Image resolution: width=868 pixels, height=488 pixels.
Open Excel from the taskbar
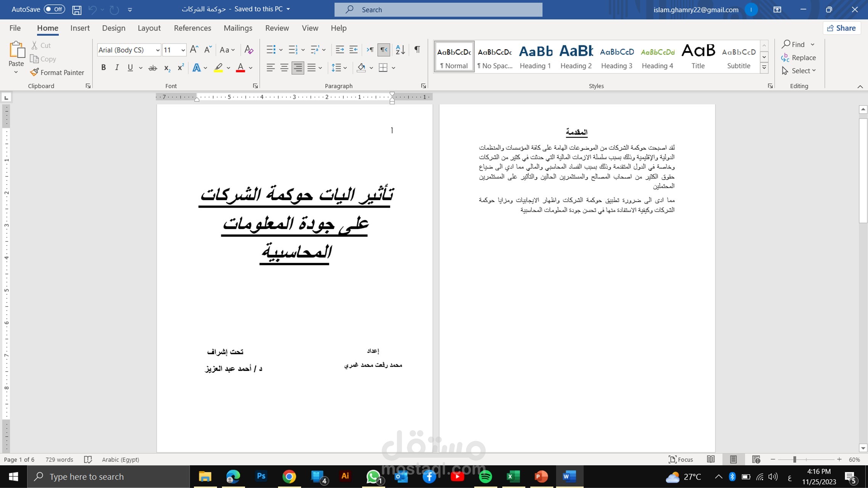(x=513, y=477)
